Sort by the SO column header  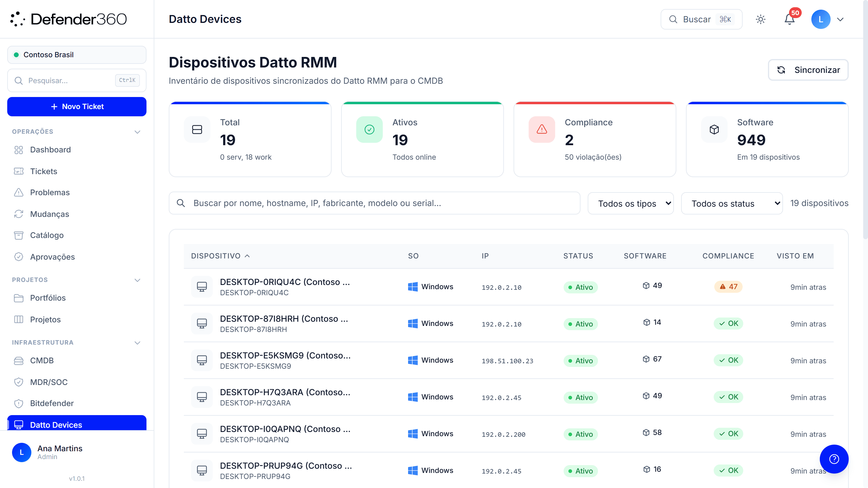click(x=413, y=256)
